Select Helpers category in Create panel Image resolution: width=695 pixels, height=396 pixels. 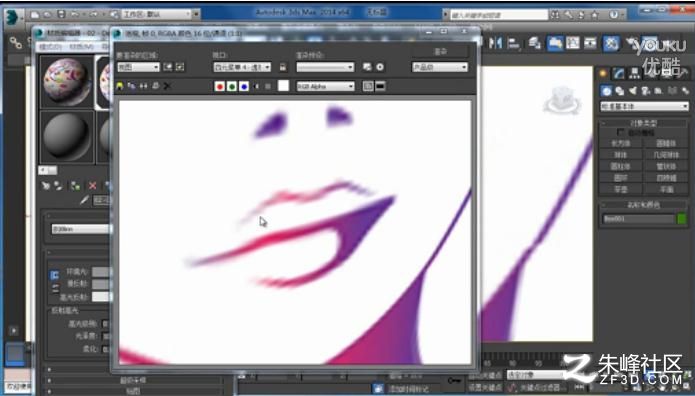click(x=659, y=91)
